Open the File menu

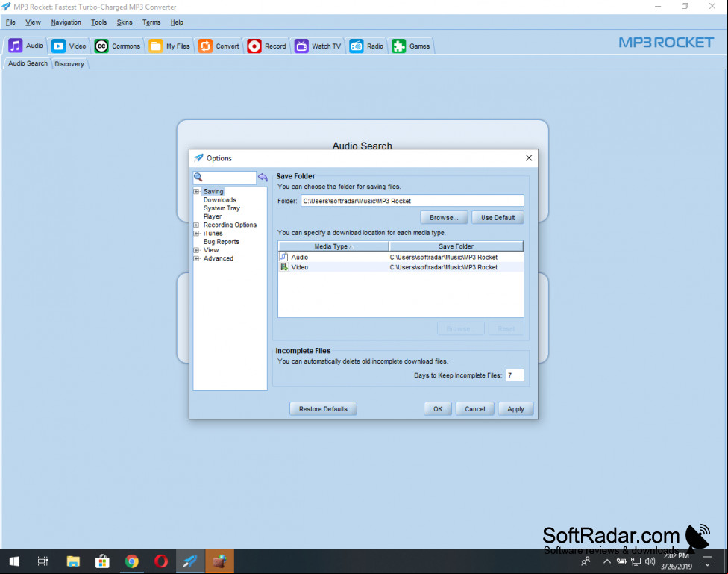[x=10, y=22]
